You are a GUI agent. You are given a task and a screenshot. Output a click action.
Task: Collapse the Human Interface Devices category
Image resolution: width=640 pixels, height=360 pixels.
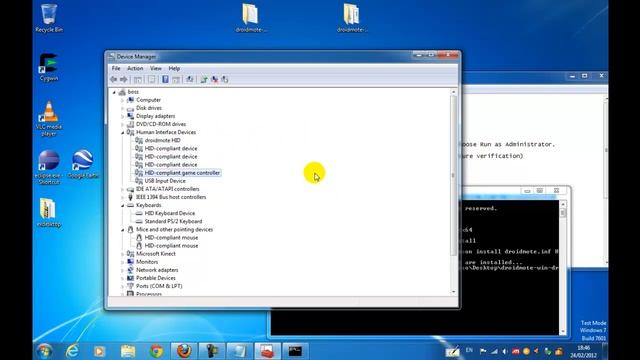click(122, 133)
